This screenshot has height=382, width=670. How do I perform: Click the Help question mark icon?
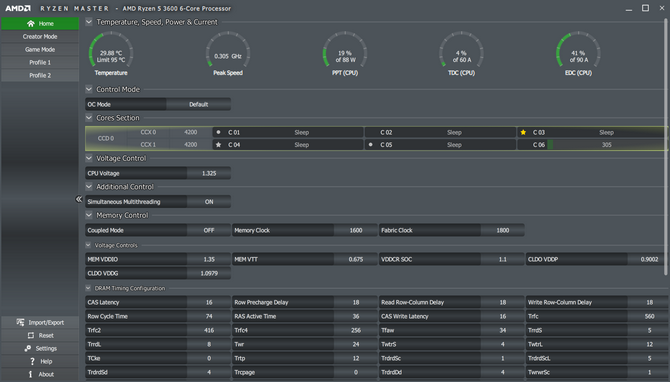(x=32, y=361)
